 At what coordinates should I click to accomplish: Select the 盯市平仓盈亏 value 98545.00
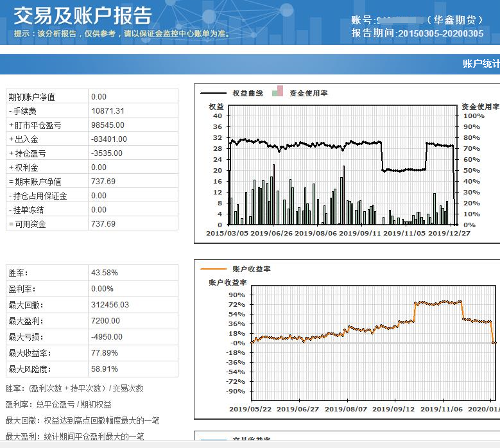coord(107,125)
